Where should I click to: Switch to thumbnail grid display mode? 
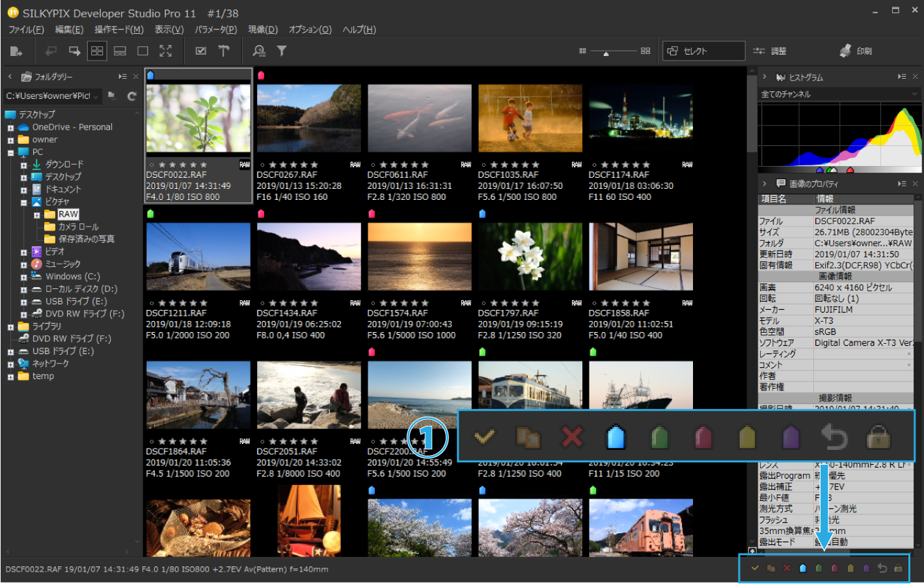pyautogui.click(x=97, y=51)
